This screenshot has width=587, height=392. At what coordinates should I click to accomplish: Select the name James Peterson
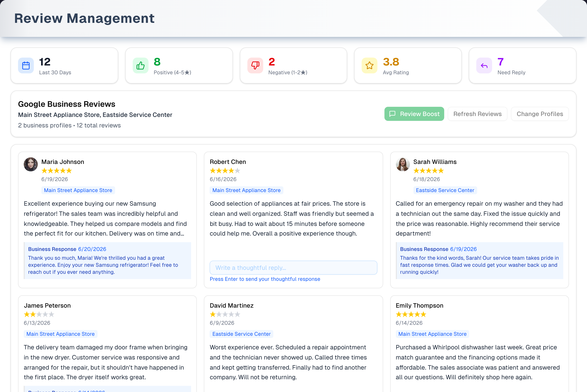click(x=47, y=305)
